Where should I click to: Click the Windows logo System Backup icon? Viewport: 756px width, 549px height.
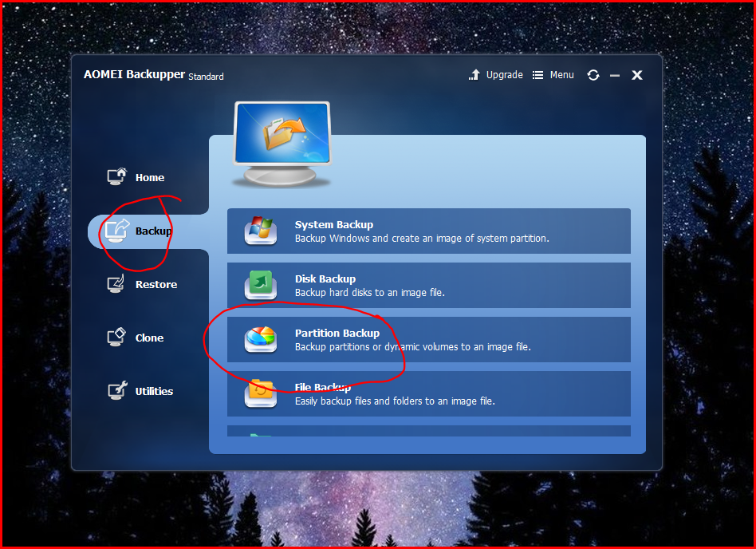coord(260,231)
